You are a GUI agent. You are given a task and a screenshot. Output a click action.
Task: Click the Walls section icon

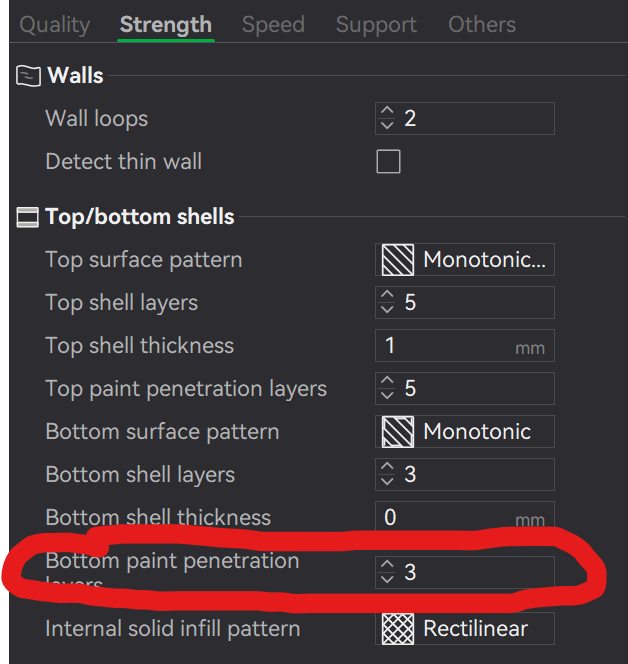[x=29, y=76]
